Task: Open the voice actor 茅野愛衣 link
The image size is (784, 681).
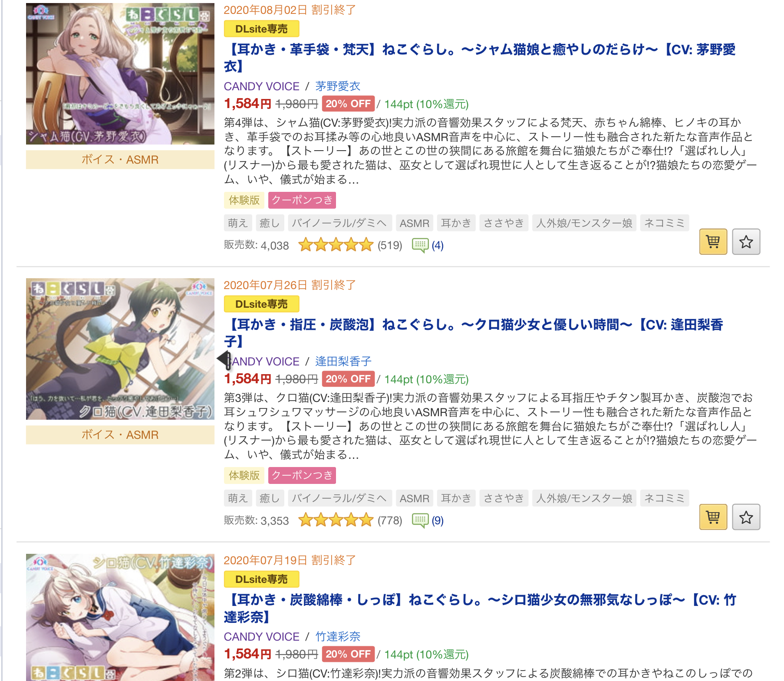Action: [x=338, y=86]
